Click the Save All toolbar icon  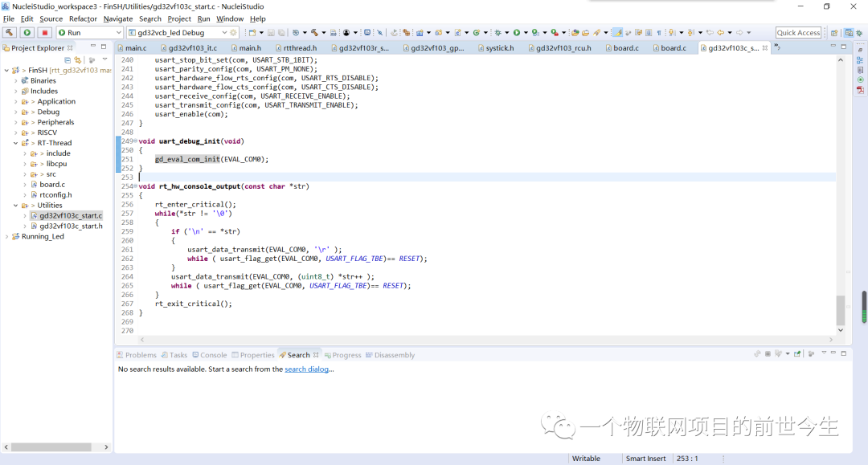point(281,32)
